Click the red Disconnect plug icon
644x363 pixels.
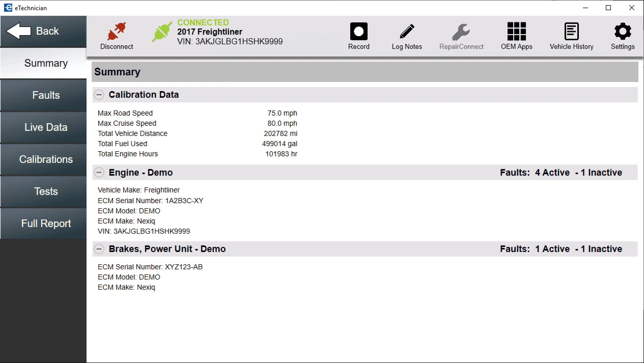coord(117,32)
